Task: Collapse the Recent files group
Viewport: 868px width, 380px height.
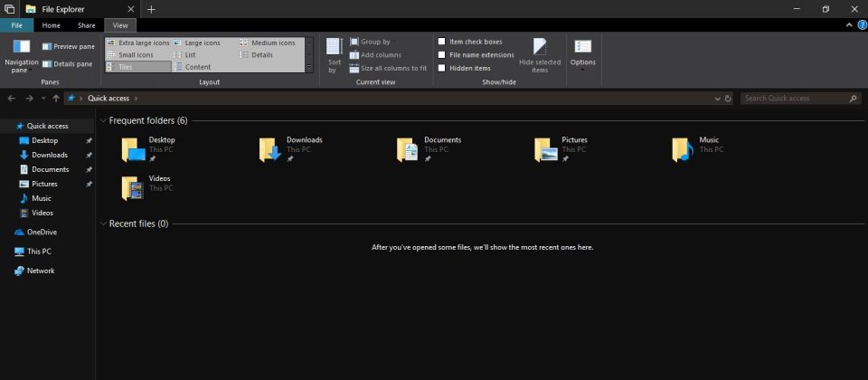Action: pyautogui.click(x=103, y=223)
